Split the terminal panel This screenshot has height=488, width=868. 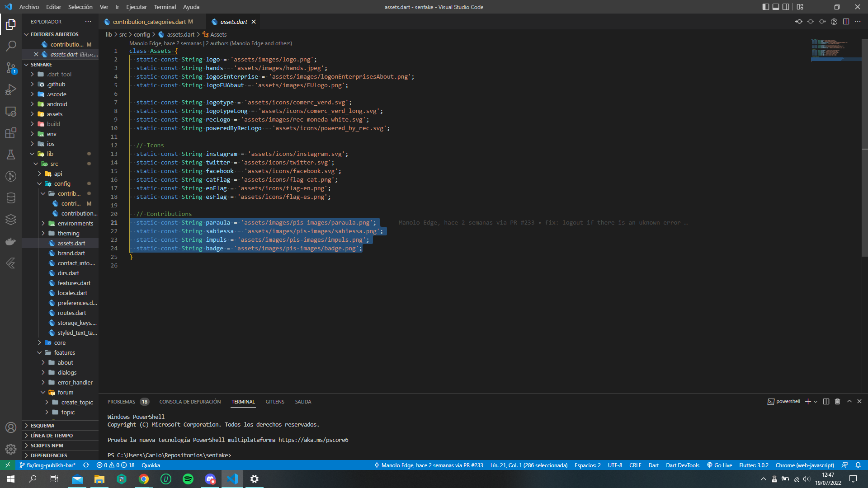(x=826, y=401)
